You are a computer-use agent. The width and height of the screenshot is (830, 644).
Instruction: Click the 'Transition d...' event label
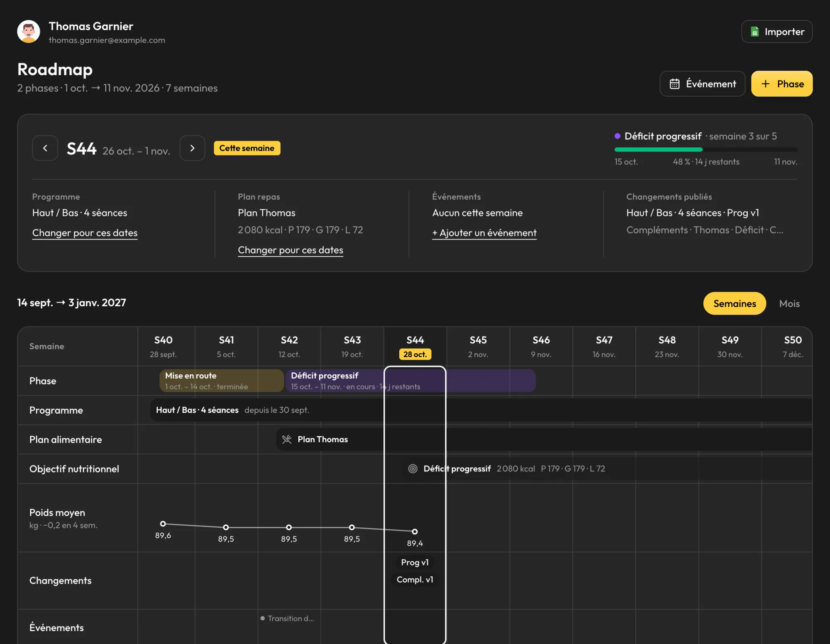point(291,618)
